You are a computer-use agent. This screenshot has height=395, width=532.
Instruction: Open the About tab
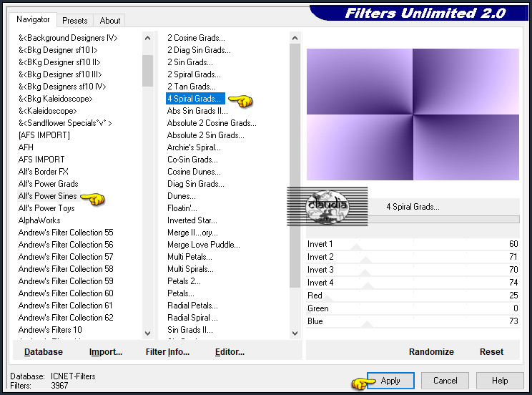click(110, 21)
